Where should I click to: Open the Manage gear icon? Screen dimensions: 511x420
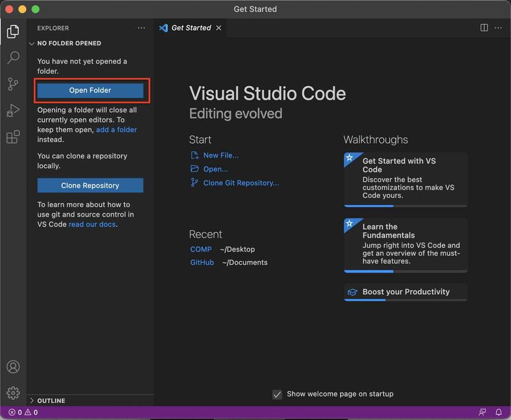[x=13, y=393]
